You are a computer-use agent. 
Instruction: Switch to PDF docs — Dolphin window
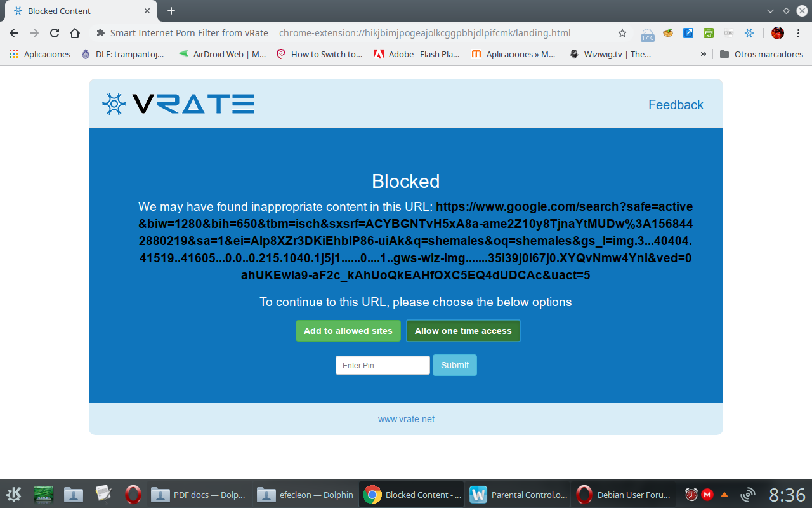click(200, 494)
